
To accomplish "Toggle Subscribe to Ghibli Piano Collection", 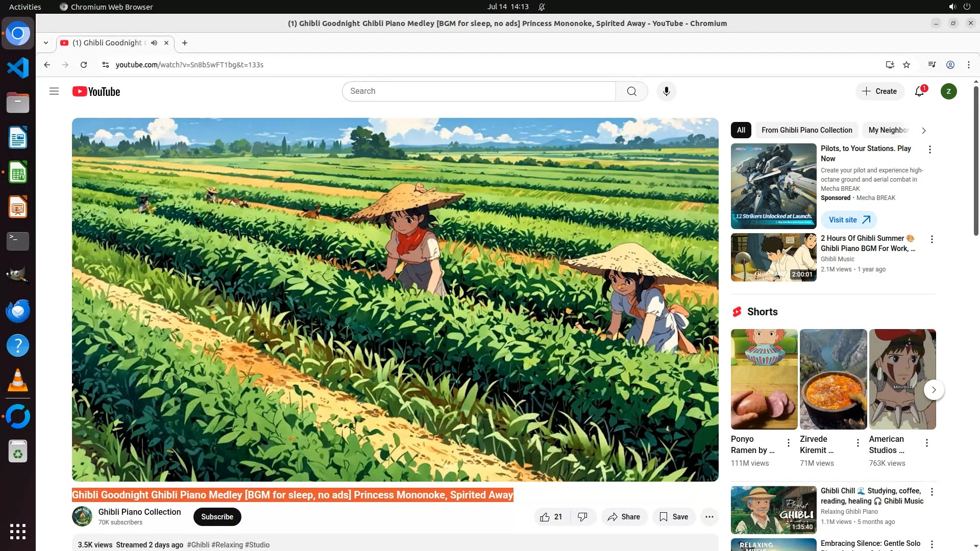I will 217,517.
